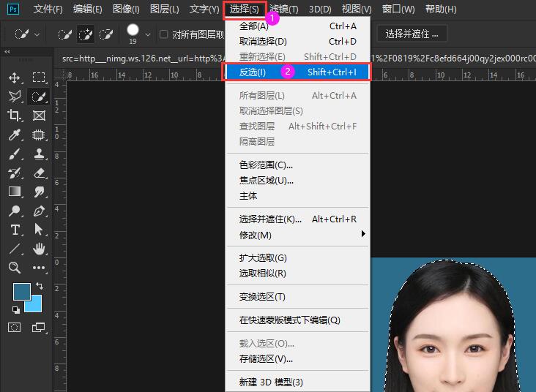Viewport: 536px width, 392px height.
Task: Select the Brush tool
Action: click(15, 154)
